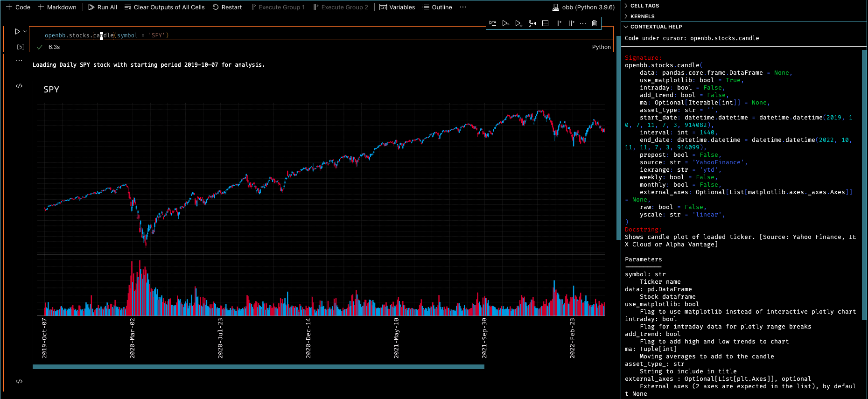The image size is (868, 399).
Task: Open the output more actions ellipsis
Action: coord(19,61)
